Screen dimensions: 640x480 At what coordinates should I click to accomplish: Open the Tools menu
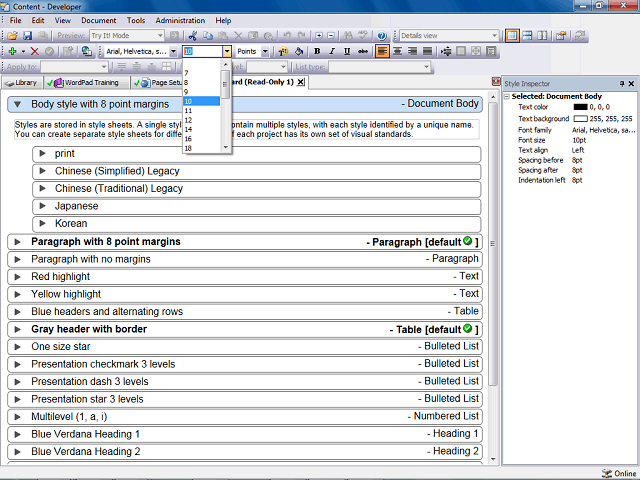pos(136,20)
